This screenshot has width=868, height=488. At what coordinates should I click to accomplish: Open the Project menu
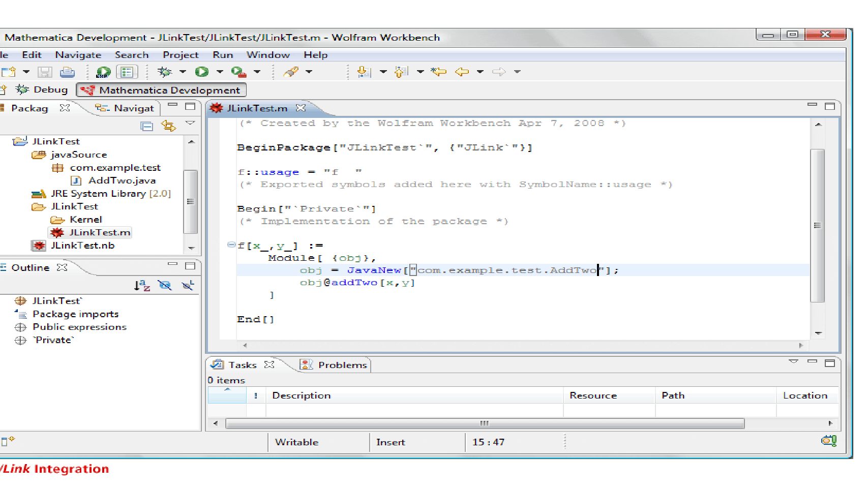[181, 55]
